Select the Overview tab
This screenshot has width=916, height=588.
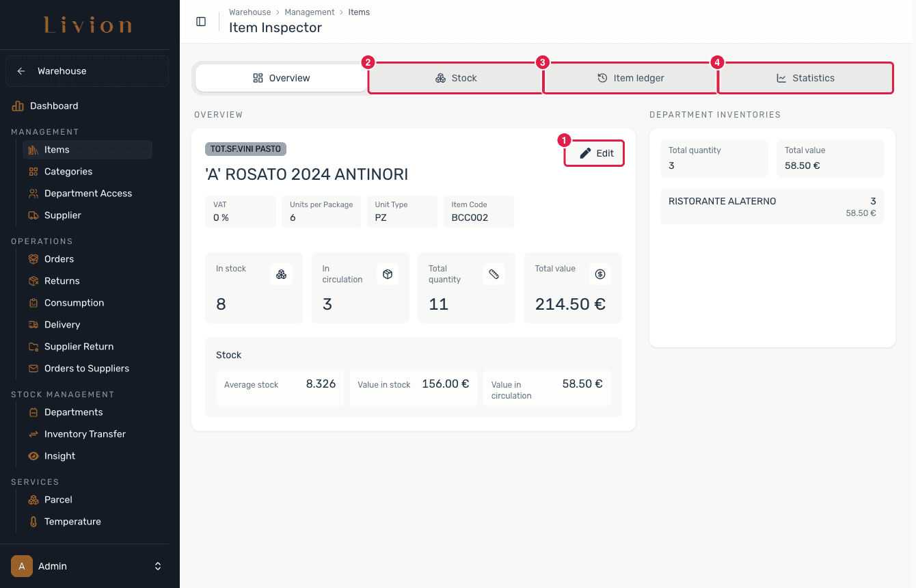281,78
